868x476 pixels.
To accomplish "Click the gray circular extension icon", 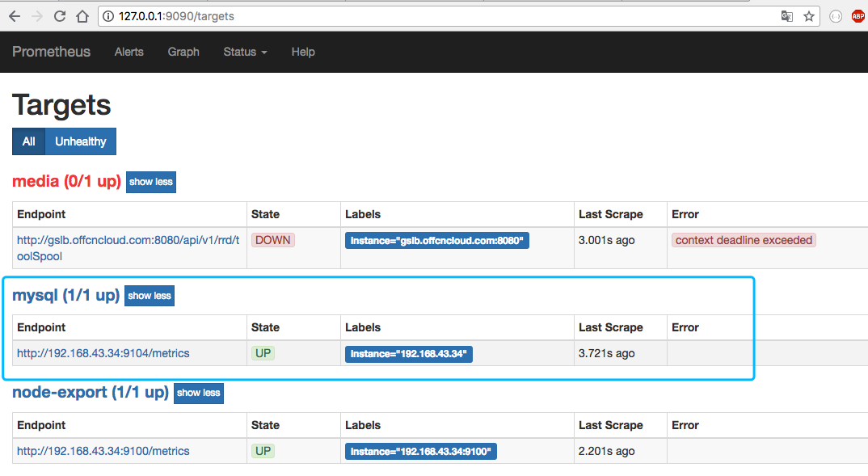I will [x=836, y=17].
